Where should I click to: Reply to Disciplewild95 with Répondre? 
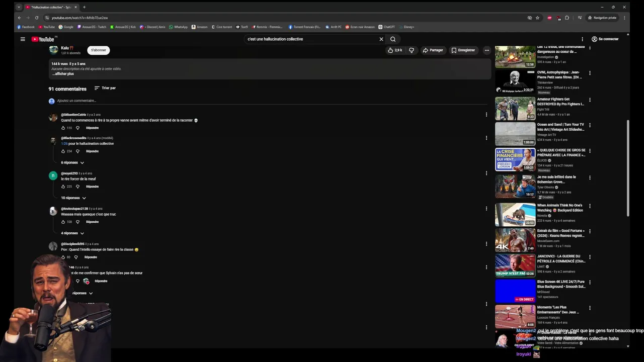click(x=91, y=257)
